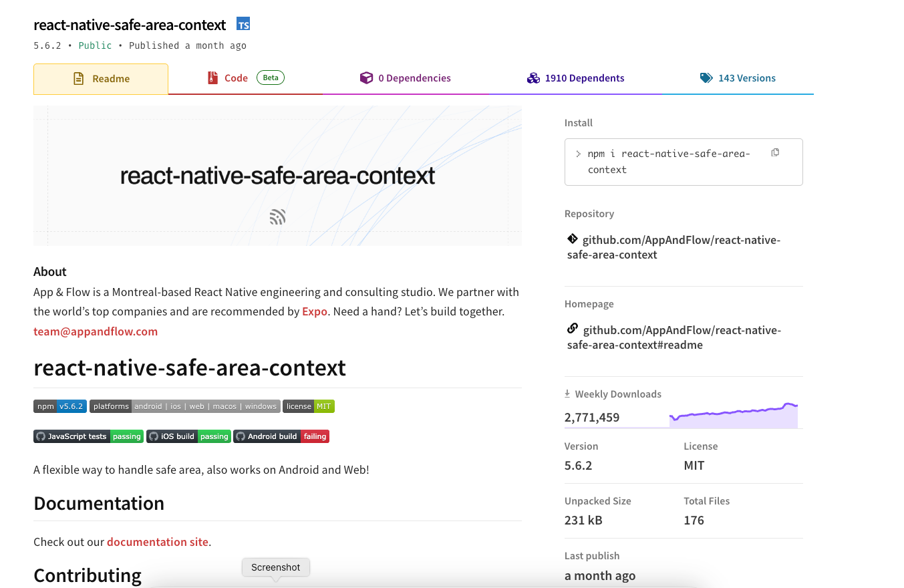Screen dimensions: 904x588
Task: Click "a month ago" under Last publish
Action: [600, 575]
